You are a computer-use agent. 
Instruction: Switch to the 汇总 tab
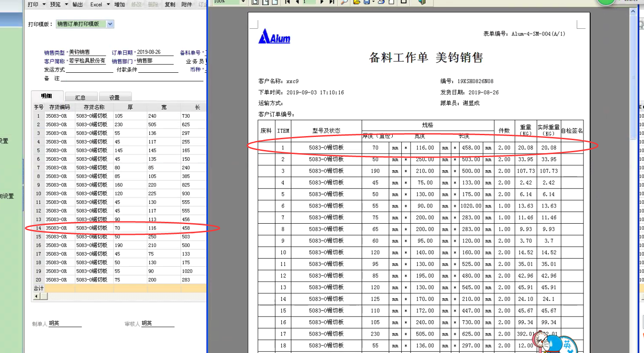[x=80, y=97]
